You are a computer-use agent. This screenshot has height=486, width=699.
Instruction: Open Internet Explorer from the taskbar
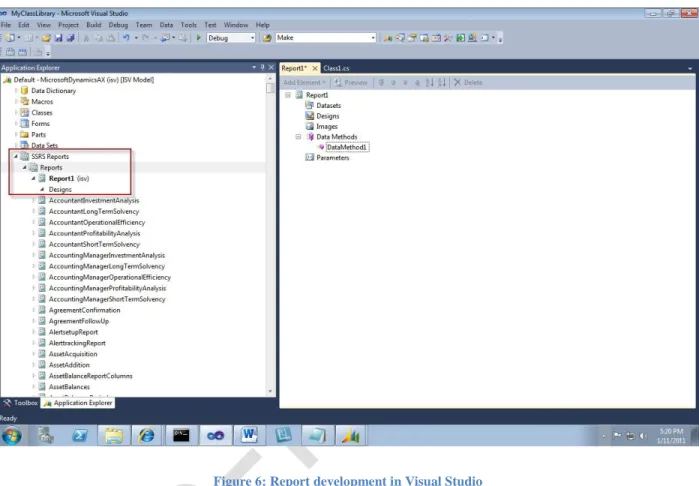coord(147,436)
